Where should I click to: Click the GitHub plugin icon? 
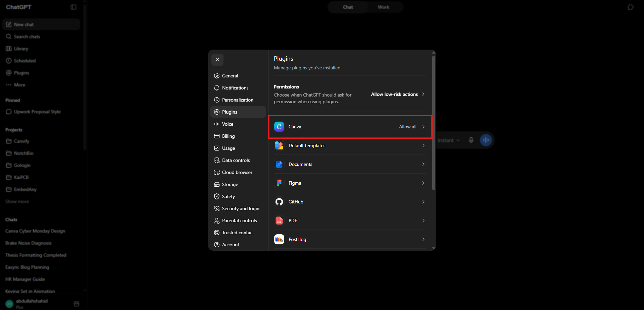279,202
